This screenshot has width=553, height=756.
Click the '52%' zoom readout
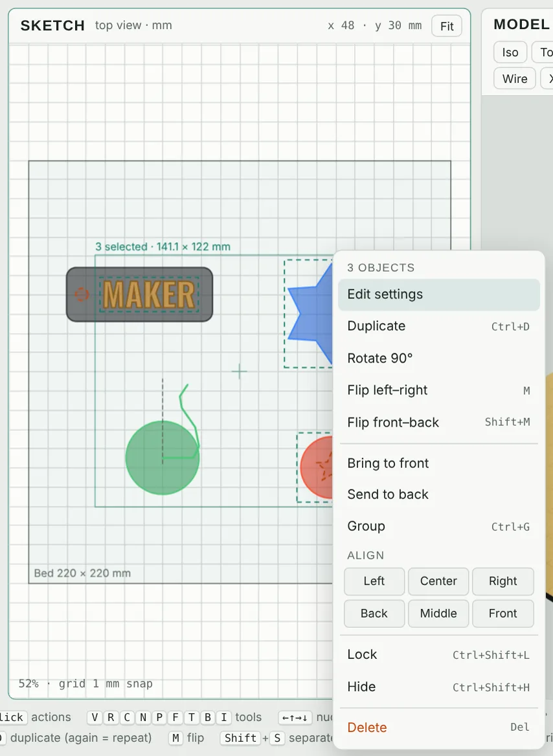coord(28,684)
